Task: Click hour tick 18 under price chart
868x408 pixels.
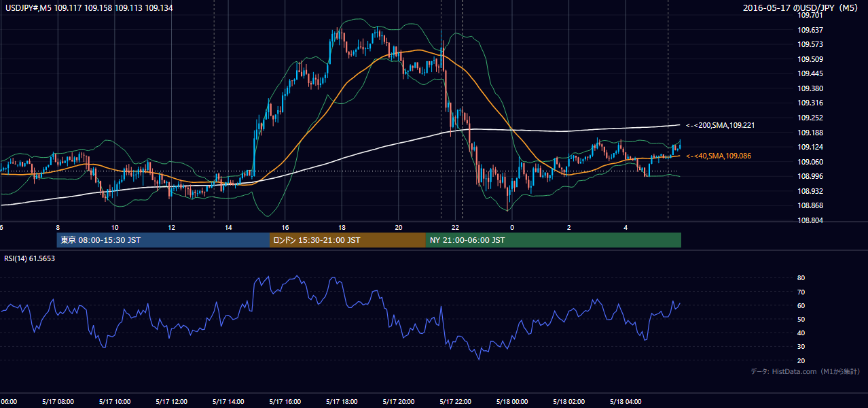Action: click(342, 228)
